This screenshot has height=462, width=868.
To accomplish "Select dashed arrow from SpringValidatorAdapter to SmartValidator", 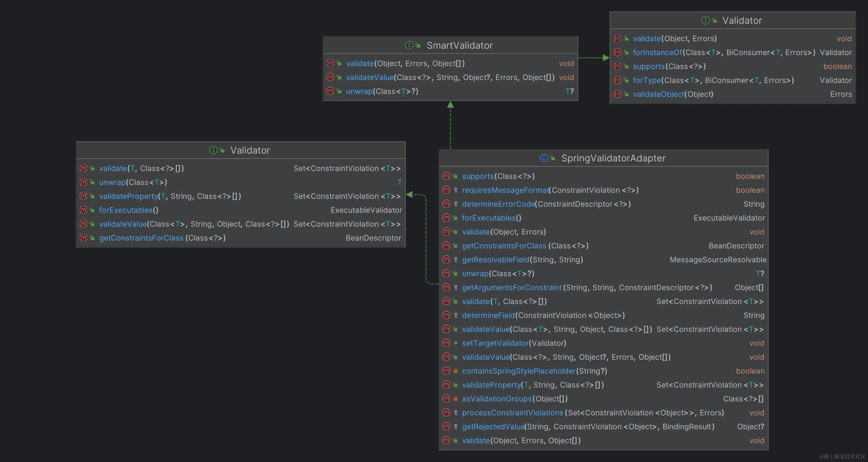I will pos(450,125).
